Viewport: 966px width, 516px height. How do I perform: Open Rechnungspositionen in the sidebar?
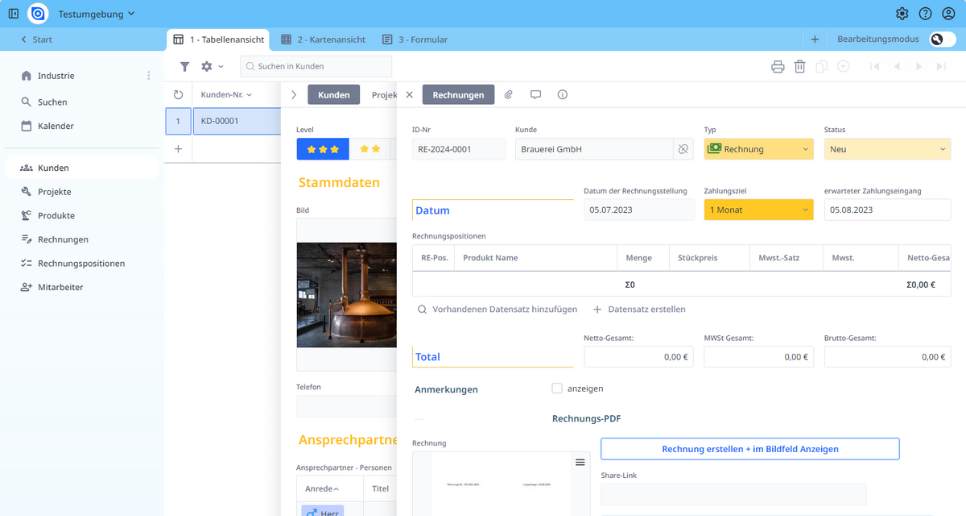point(81,263)
